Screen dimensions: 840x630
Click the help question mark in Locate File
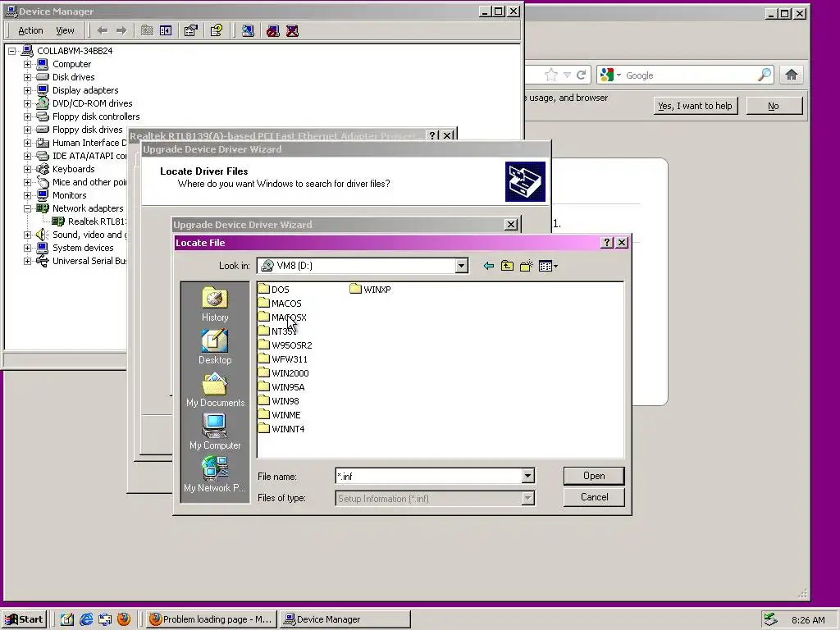(607, 243)
